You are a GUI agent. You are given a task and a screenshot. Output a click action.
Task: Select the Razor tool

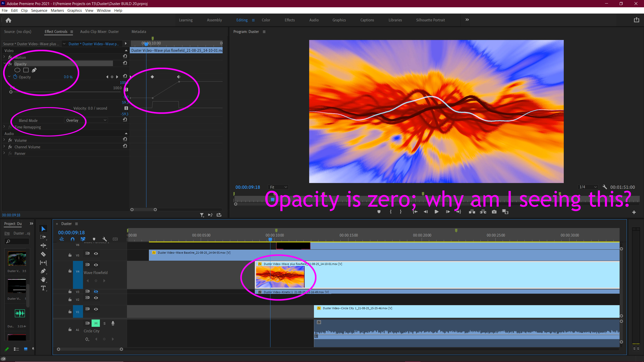pos(43,254)
